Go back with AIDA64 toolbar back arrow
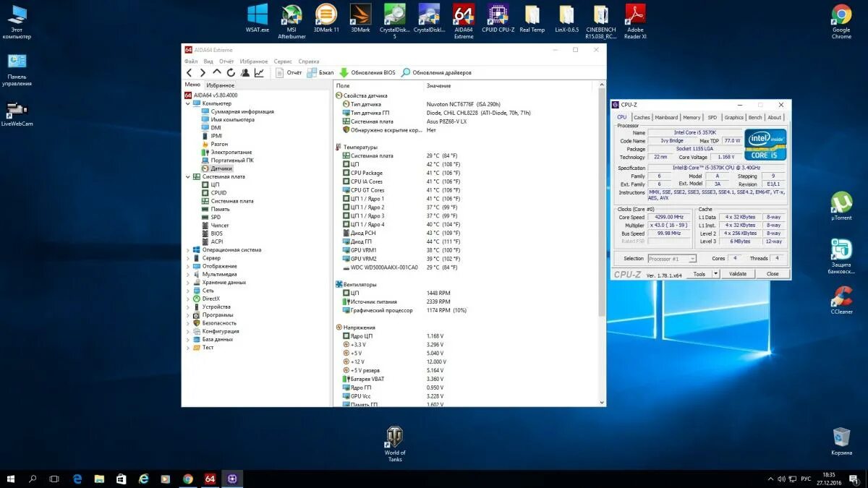868x488 pixels. [x=189, y=72]
